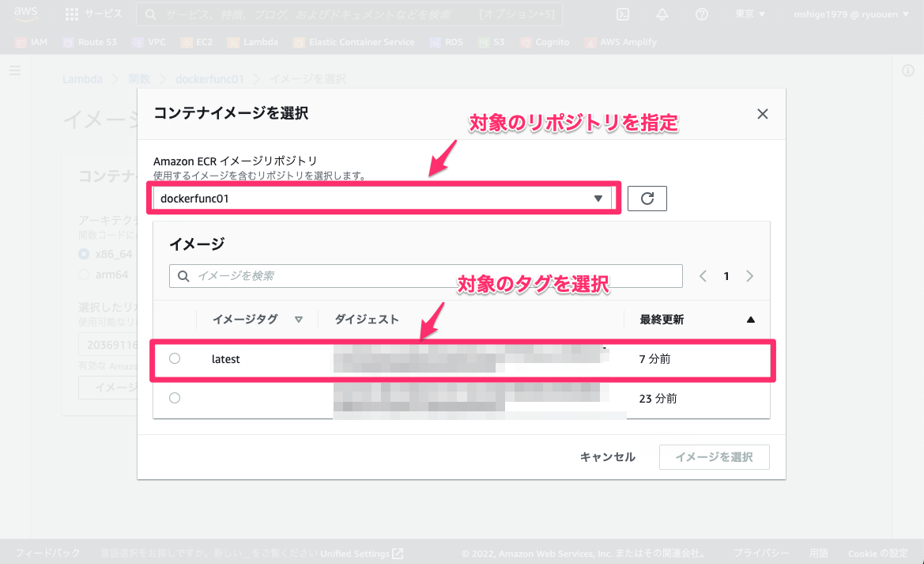Open Elastic Container Service shortcut

354,42
